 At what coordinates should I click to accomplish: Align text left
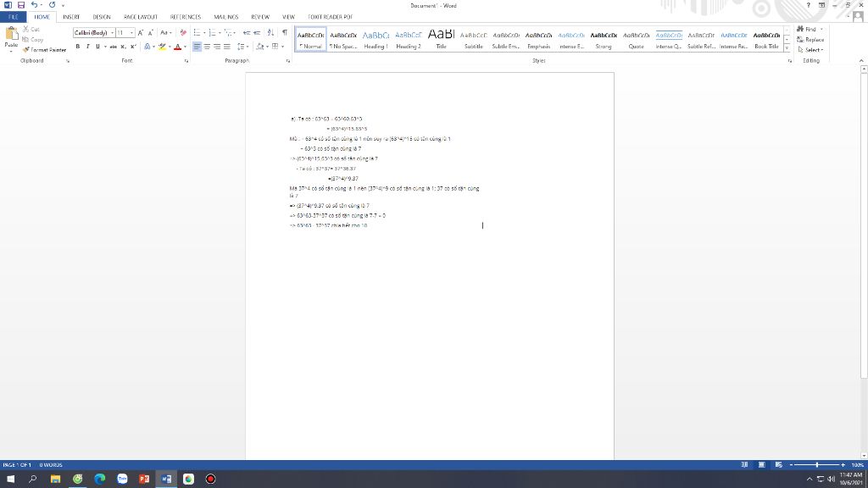tap(197, 47)
